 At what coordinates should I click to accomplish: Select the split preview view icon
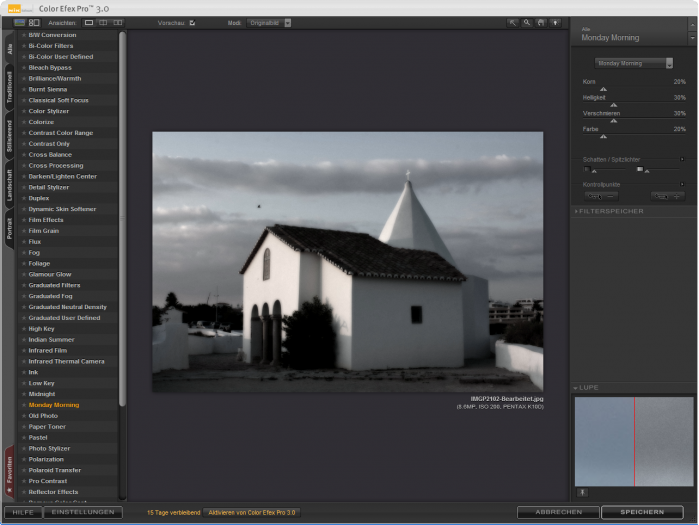103,22
